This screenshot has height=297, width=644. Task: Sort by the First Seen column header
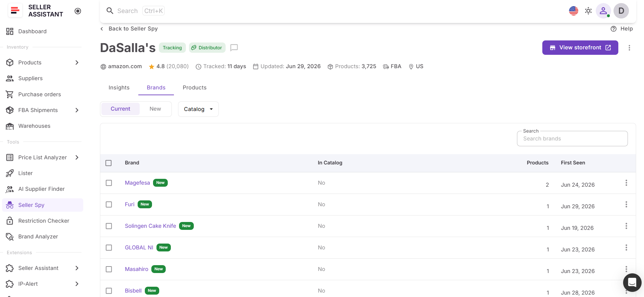pos(573,163)
